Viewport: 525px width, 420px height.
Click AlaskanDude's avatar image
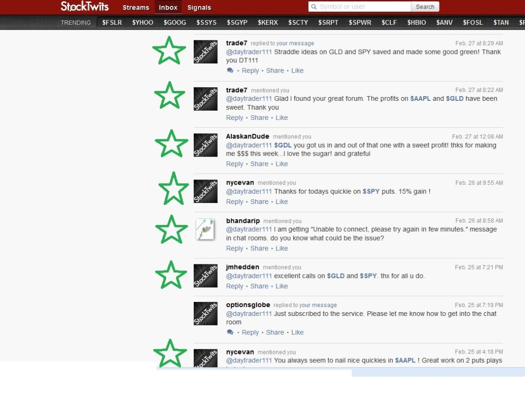pyautogui.click(x=205, y=145)
